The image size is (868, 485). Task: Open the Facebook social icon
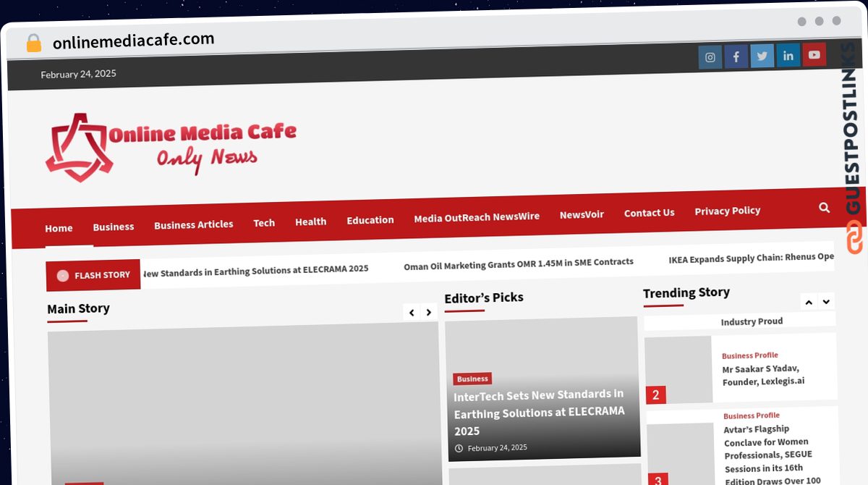(x=736, y=56)
